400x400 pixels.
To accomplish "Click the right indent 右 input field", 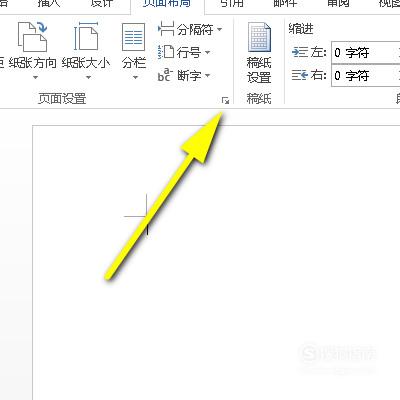I will (x=365, y=76).
